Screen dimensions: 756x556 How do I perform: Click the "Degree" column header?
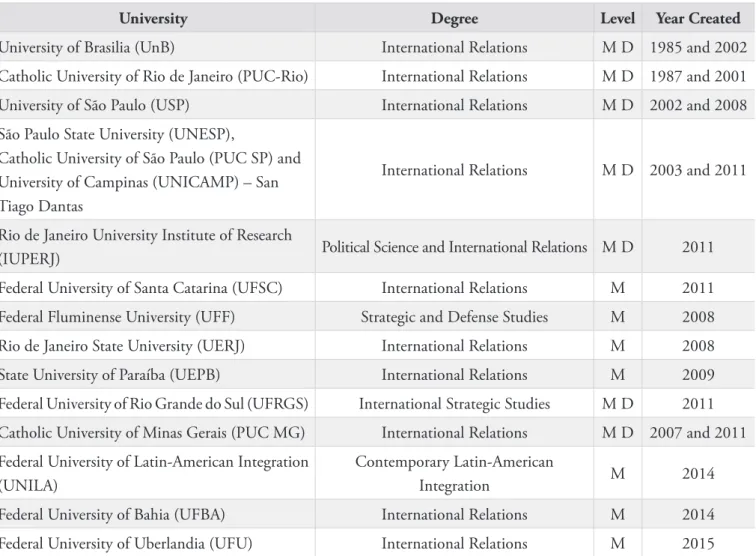click(455, 18)
